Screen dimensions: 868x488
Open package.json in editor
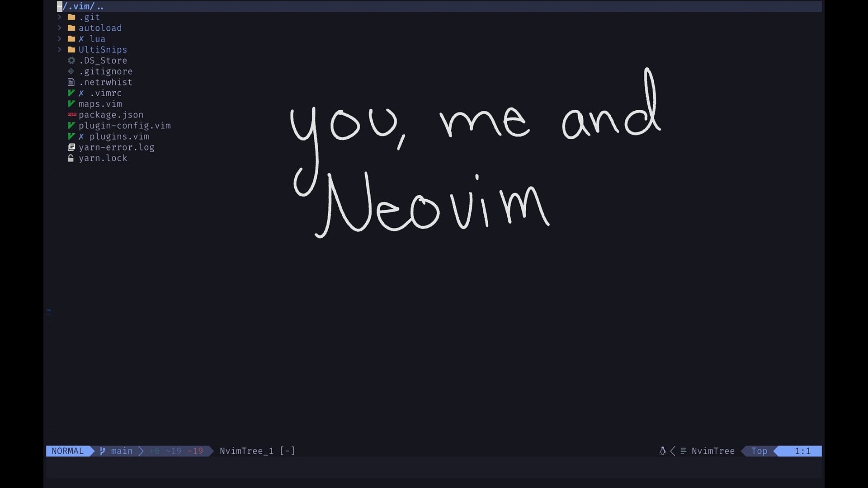(111, 115)
